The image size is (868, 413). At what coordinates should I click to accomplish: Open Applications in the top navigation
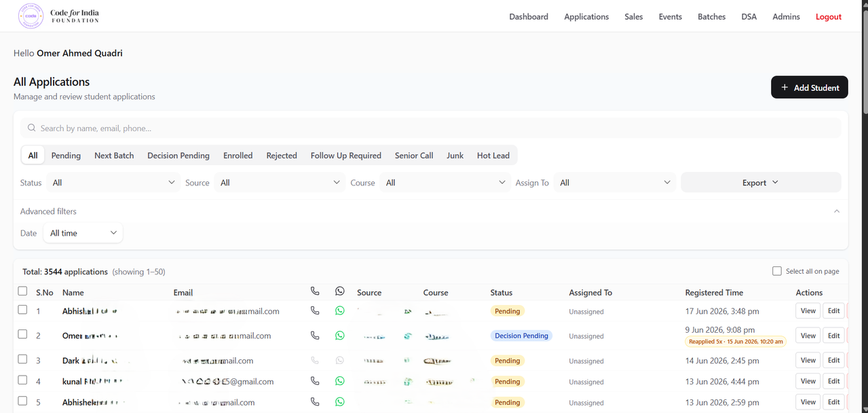[586, 16]
